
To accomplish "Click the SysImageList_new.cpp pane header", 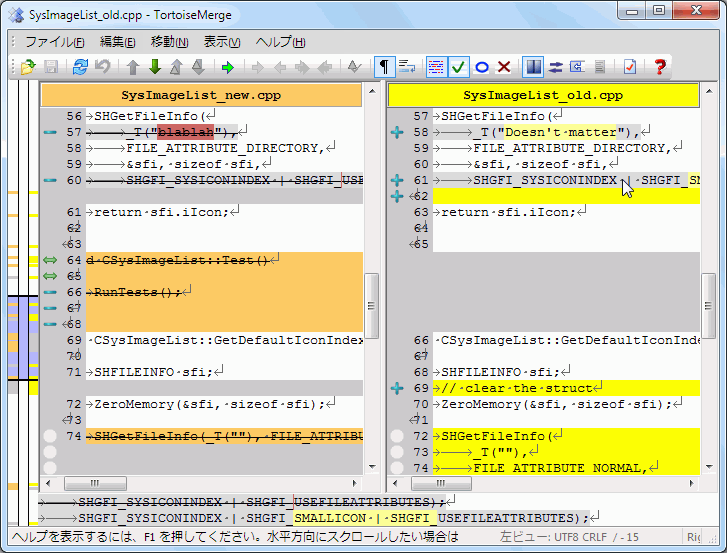I will 201,95.
